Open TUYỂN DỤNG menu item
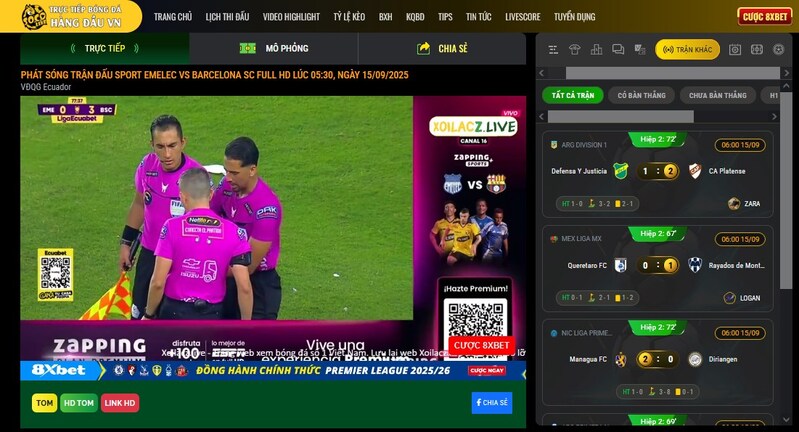Screen dimensions: 799x432 575,17
